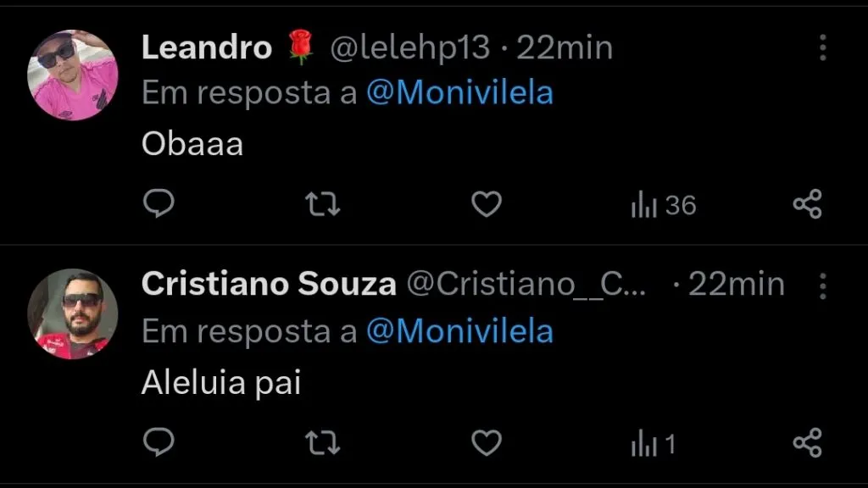The image size is (868, 488).
Task: Retweet Leandro's "Obaaa" reply
Action: coord(322,203)
